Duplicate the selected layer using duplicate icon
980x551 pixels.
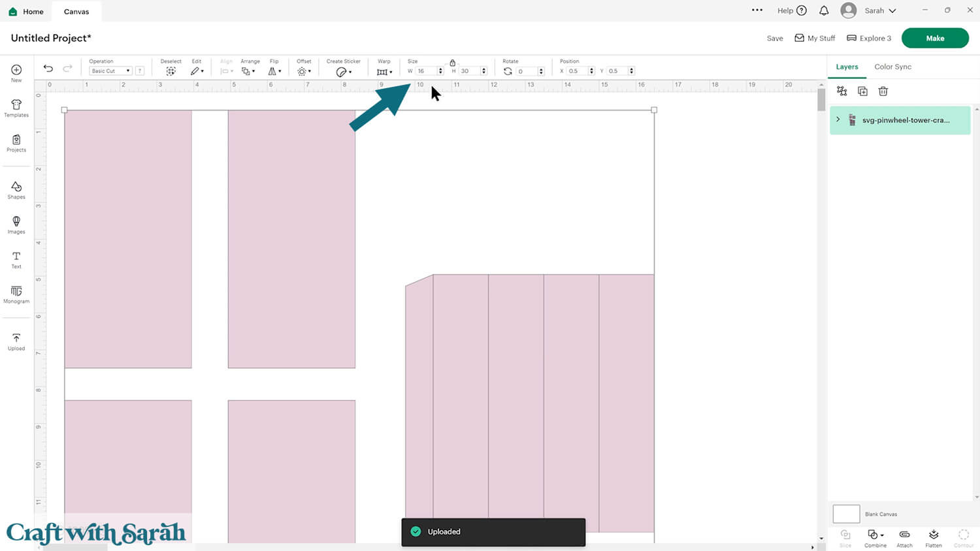[x=862, y=91]
